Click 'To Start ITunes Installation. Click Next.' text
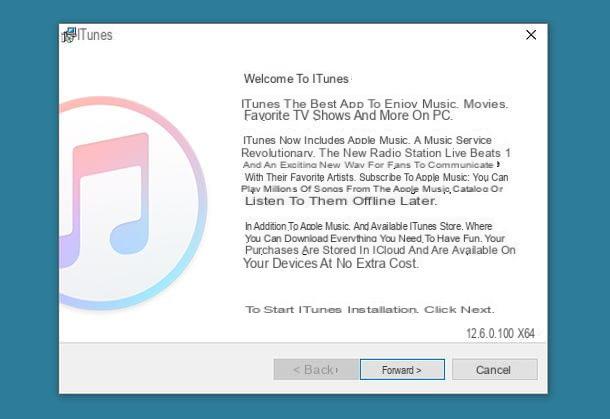This screenshot has height=419, width=610. 370,310
